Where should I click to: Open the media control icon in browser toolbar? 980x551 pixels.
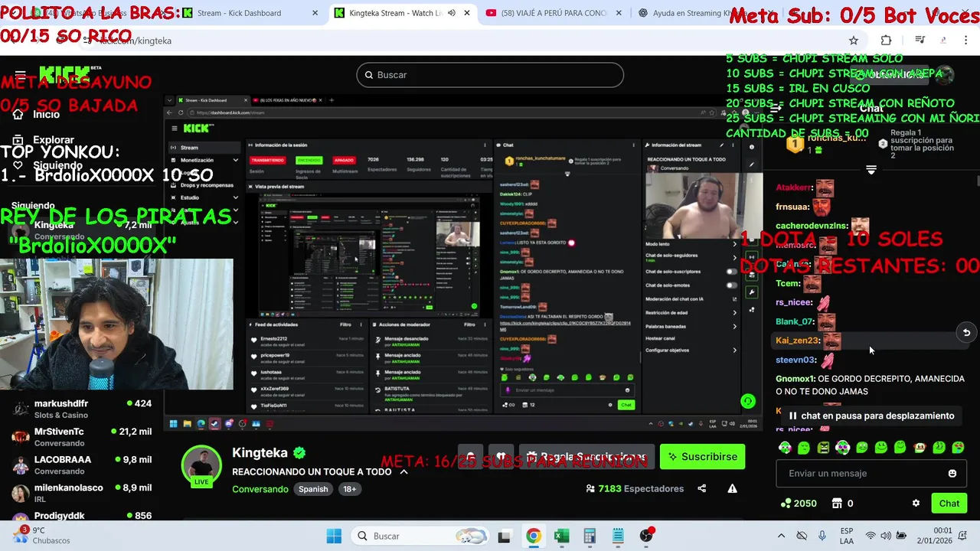[x=920, y=41]
